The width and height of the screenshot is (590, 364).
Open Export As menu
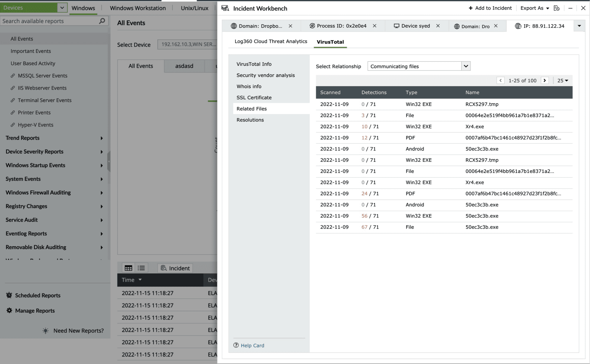(534, 8)
